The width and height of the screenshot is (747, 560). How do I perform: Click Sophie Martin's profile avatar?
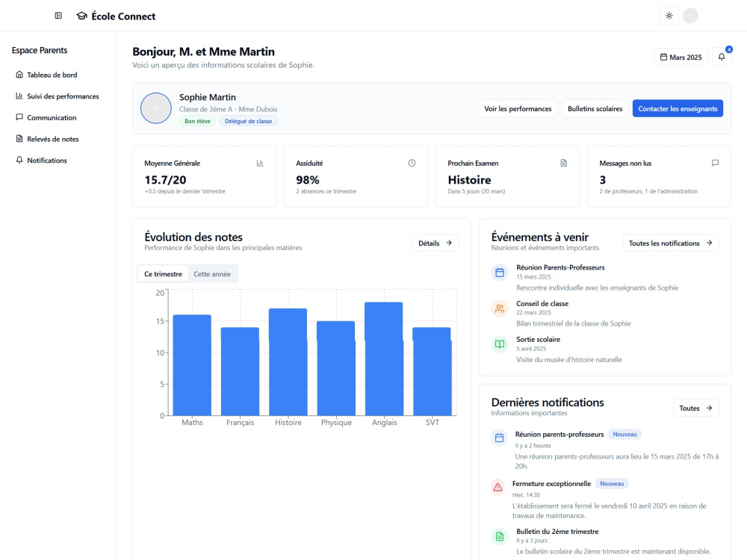[156, 108]
